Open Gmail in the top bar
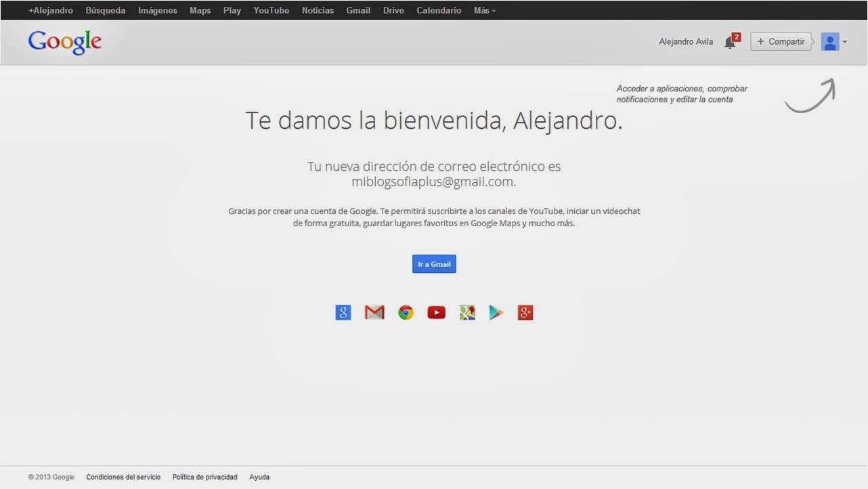Image resolution: width=868 pixels, height=489 pixels. pyautogui.click(x=358, y=11)
